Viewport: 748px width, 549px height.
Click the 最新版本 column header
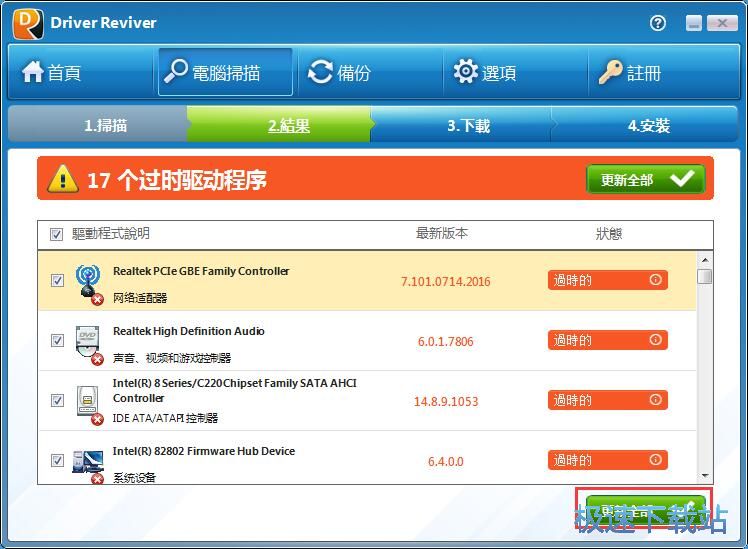[442, 233]
